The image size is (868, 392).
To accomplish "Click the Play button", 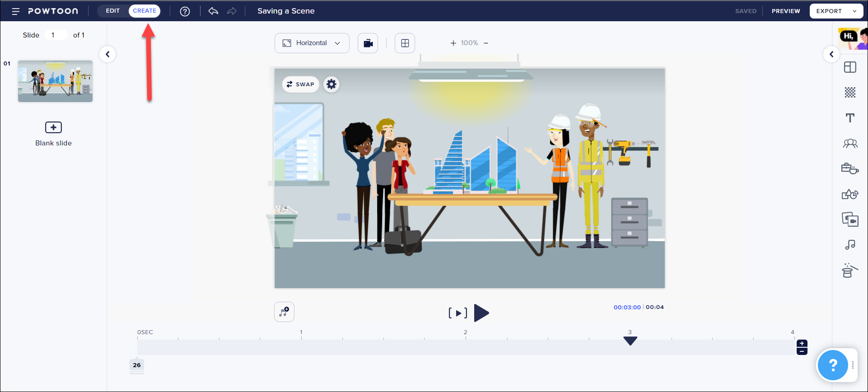I will 481,313.
